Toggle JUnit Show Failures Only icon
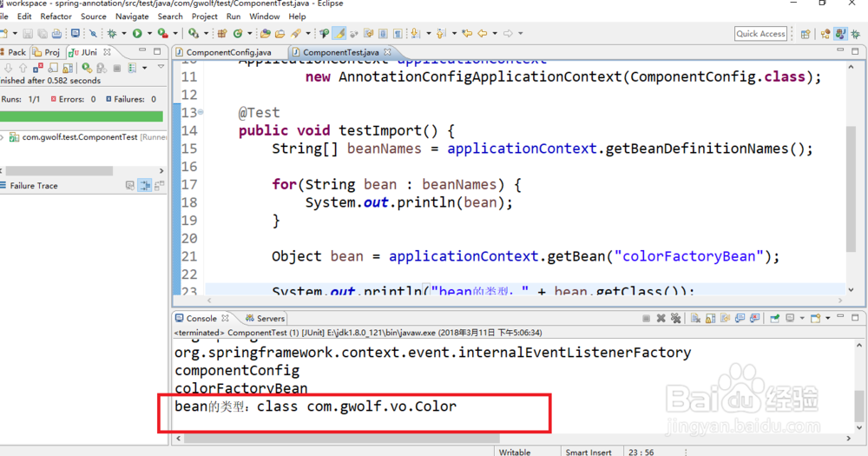Viewport: 868px width, 456px height. [x=37, y=68]
